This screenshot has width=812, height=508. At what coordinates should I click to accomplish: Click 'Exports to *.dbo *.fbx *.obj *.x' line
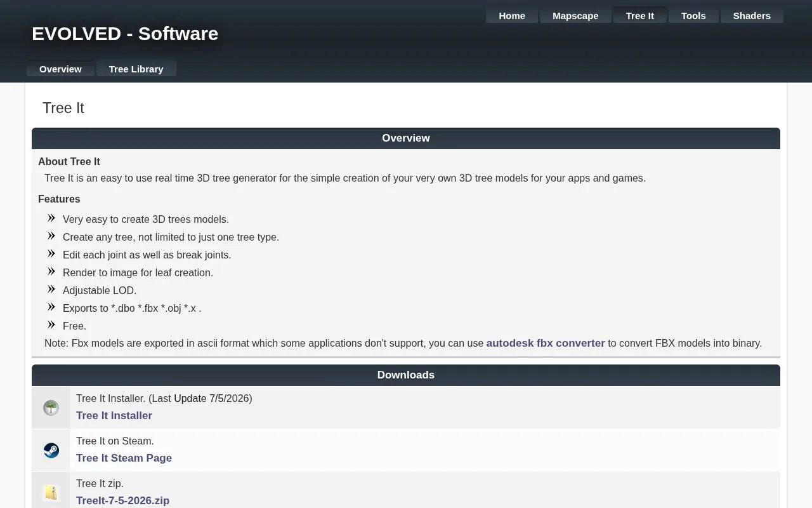132,308
